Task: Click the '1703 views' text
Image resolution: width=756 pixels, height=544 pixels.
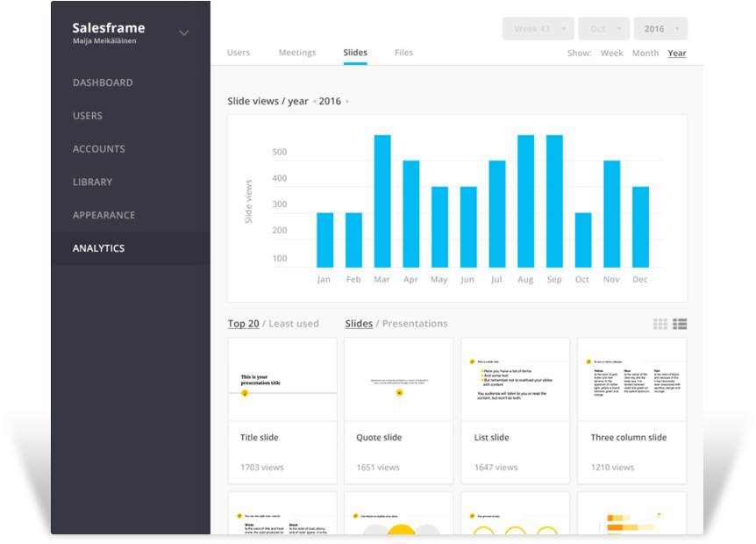Action: [x=262, y=468]
